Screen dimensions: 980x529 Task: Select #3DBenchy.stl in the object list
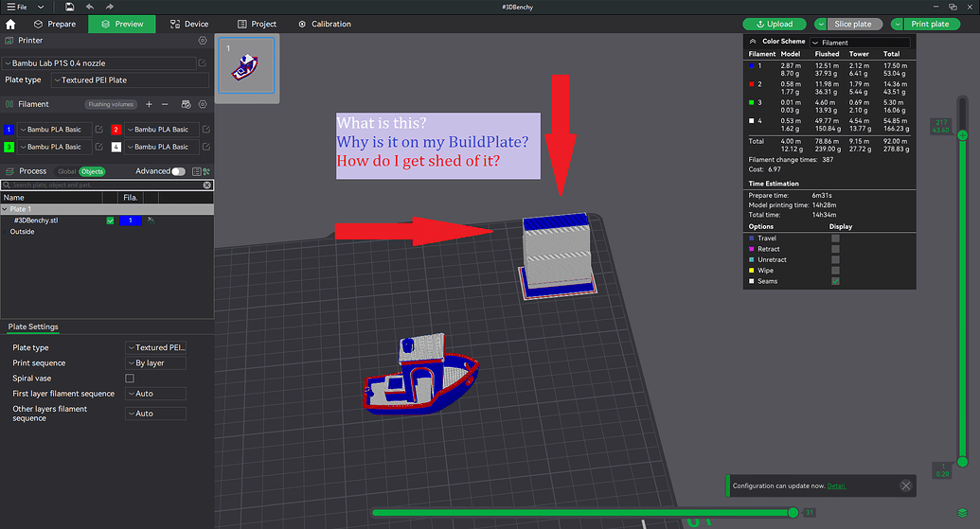point(36,220)
